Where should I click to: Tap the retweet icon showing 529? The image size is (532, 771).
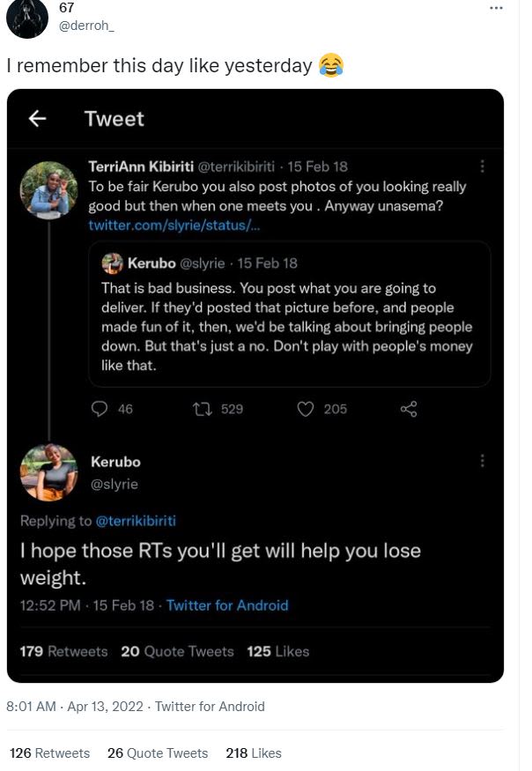pyautogui.click(x=202, y=409)
